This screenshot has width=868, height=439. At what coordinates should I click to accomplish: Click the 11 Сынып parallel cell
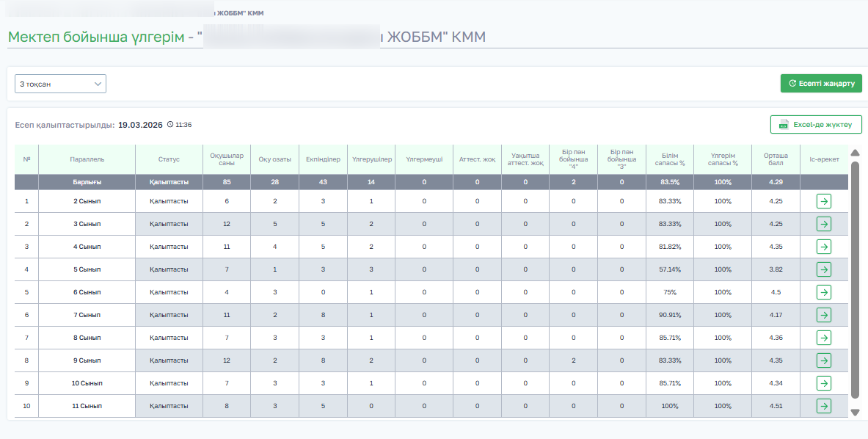[87, 406]
